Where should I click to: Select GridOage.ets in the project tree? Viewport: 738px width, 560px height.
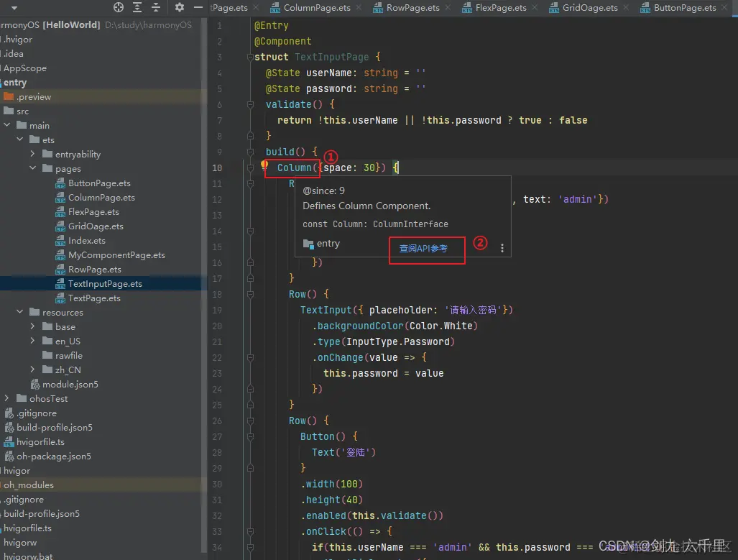coord(96,226)
